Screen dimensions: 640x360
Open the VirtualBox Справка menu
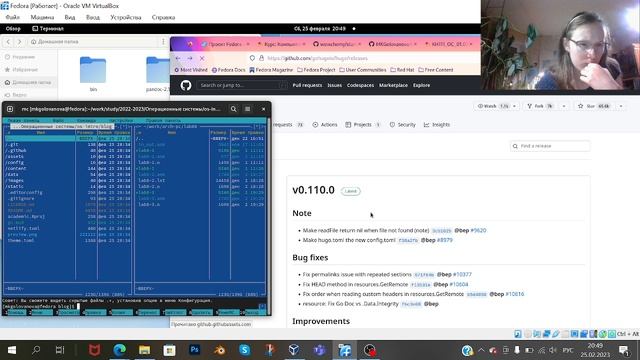pos(163,18)
